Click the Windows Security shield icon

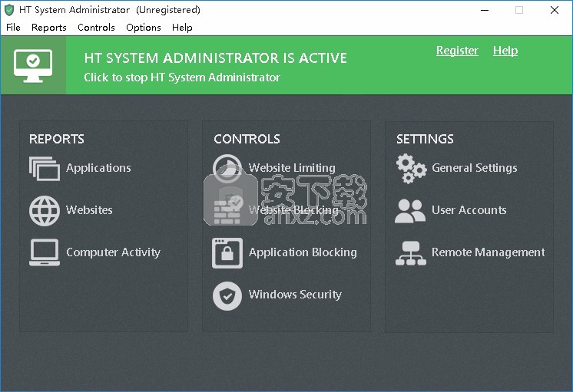[227, 295]
